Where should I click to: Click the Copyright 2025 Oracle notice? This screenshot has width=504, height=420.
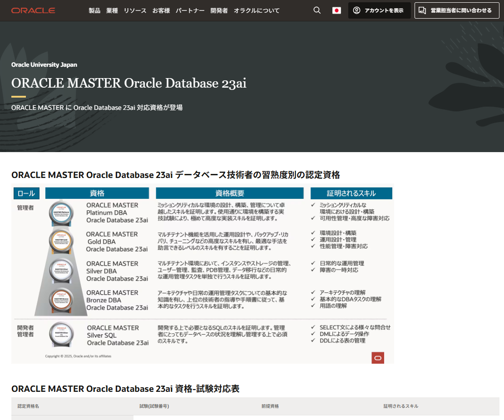click(78, 356)
